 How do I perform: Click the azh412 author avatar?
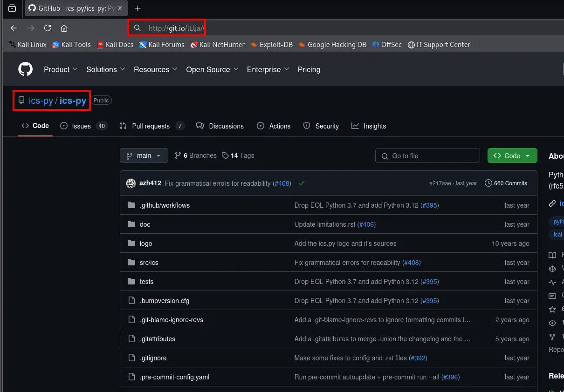point(131,183)
